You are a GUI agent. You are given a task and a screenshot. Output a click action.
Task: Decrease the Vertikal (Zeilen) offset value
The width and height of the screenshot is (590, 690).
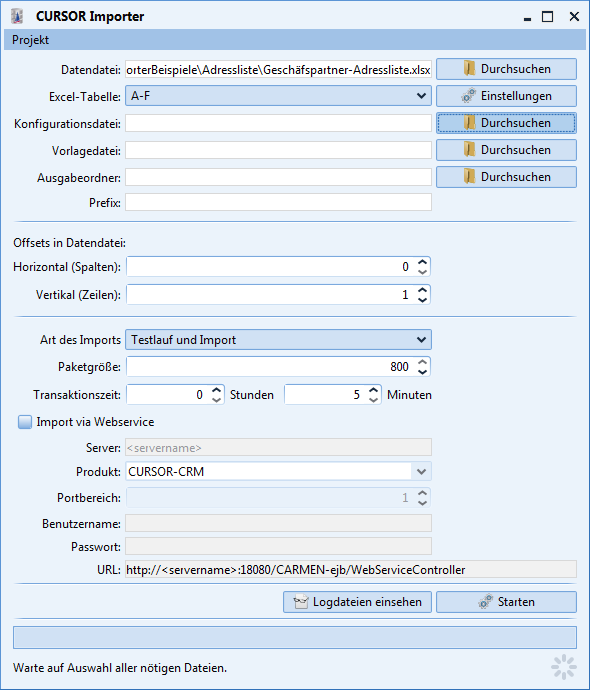pos(422,300)
